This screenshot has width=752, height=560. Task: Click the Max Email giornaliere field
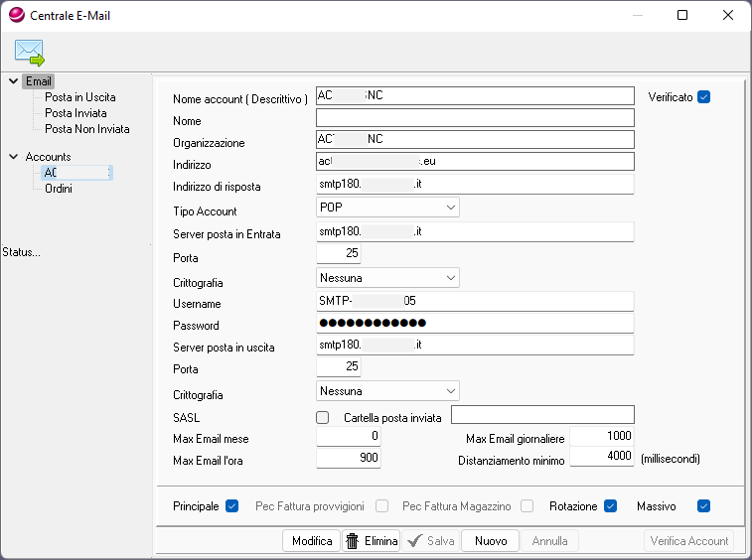coord(601,437)
